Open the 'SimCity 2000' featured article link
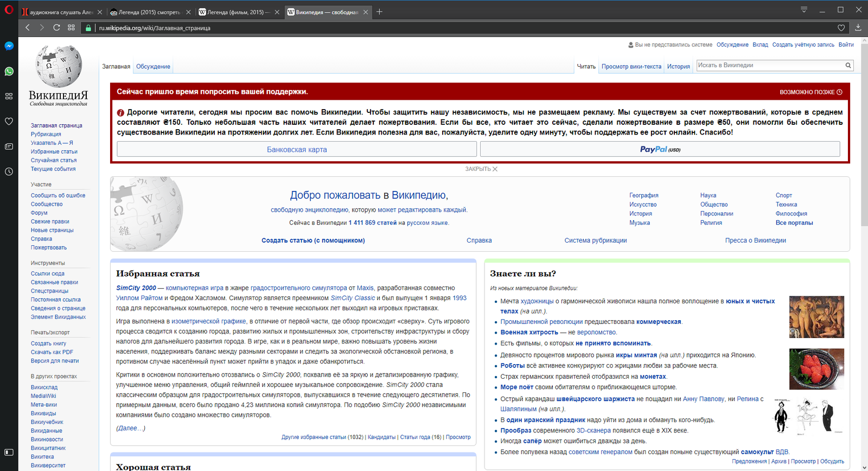The image size is (868, 471). [136, 288]
